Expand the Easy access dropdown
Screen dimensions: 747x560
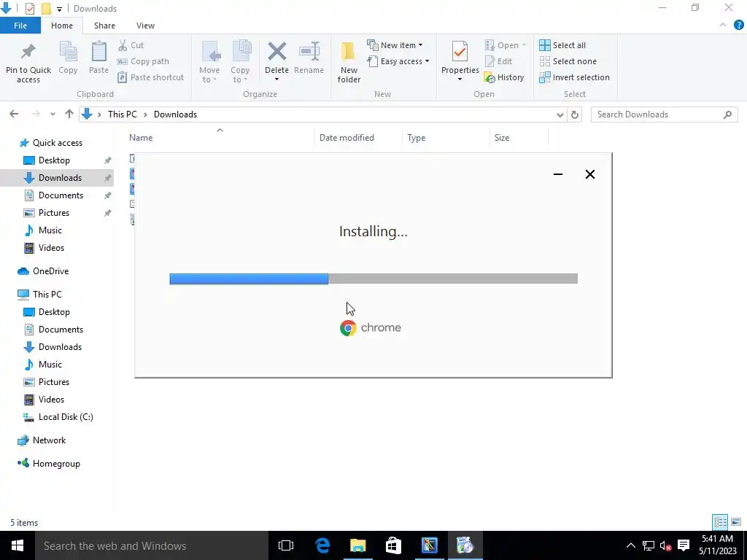click(x=398, y=61)
